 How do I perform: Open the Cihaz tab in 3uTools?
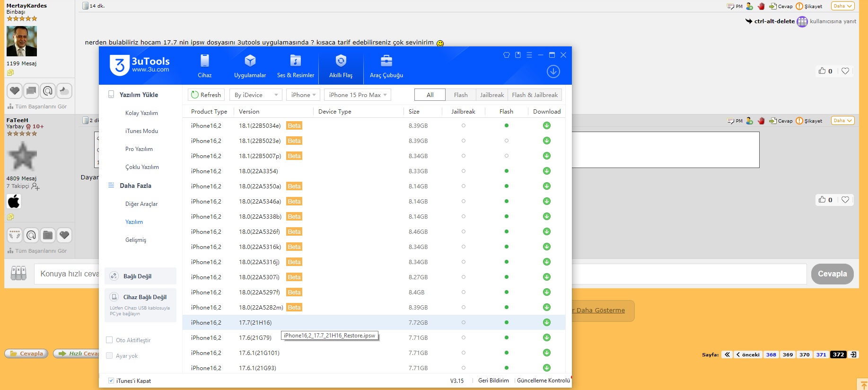pos(204,66)
